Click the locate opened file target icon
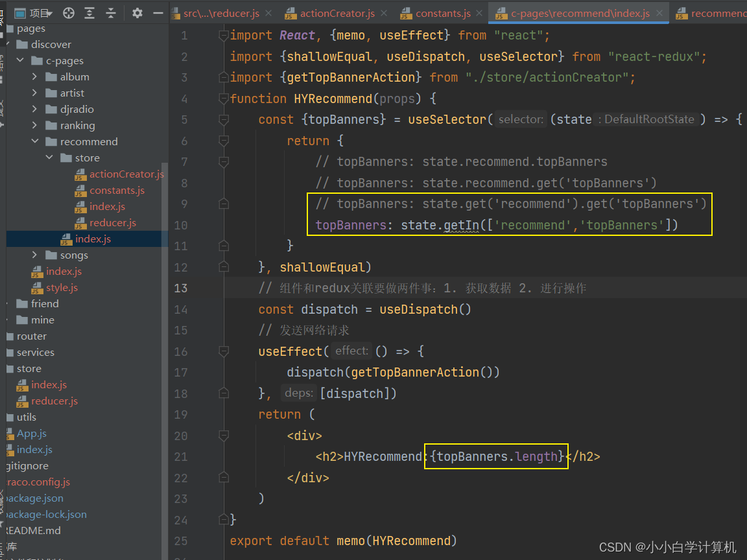Viewport: 747px width, 560px height. pyautogui.click(x=69, y=14)
